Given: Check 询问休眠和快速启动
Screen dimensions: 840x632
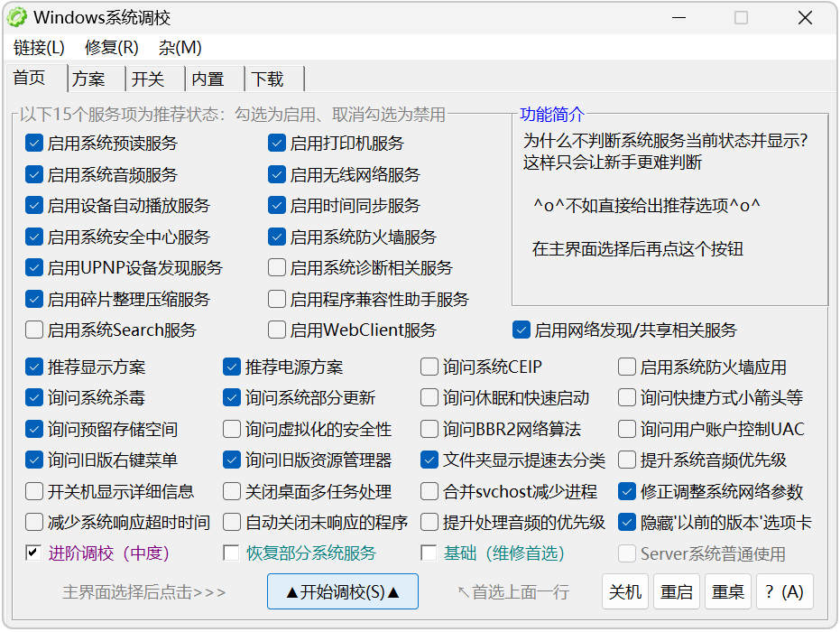Looking at the screenshot, I should [429, 398].
